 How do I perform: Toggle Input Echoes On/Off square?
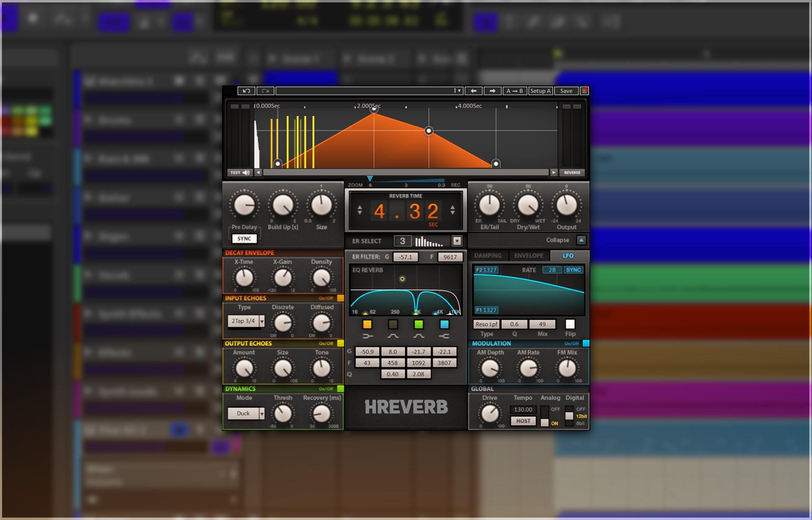[340, 298]
